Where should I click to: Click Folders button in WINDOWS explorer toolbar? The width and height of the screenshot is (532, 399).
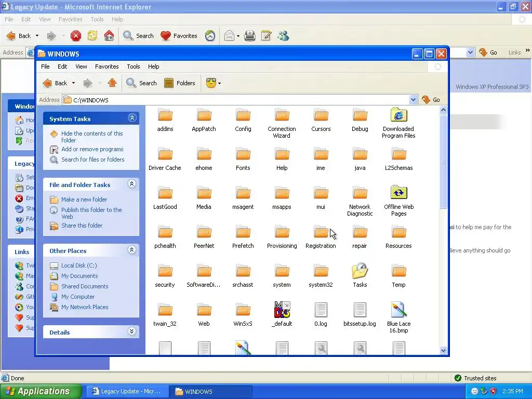pos(180,83)
